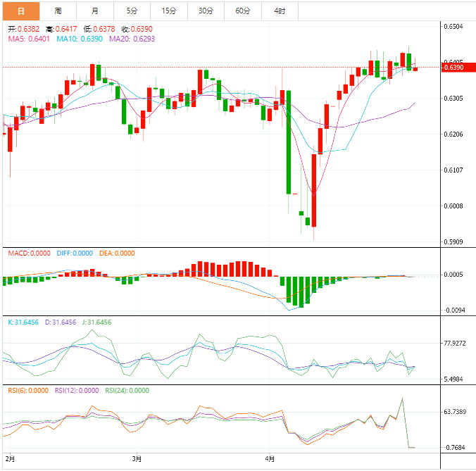Select the 日 daily chart tab
The width and height of the screenshot is (476, 471).
pos(20,11)
